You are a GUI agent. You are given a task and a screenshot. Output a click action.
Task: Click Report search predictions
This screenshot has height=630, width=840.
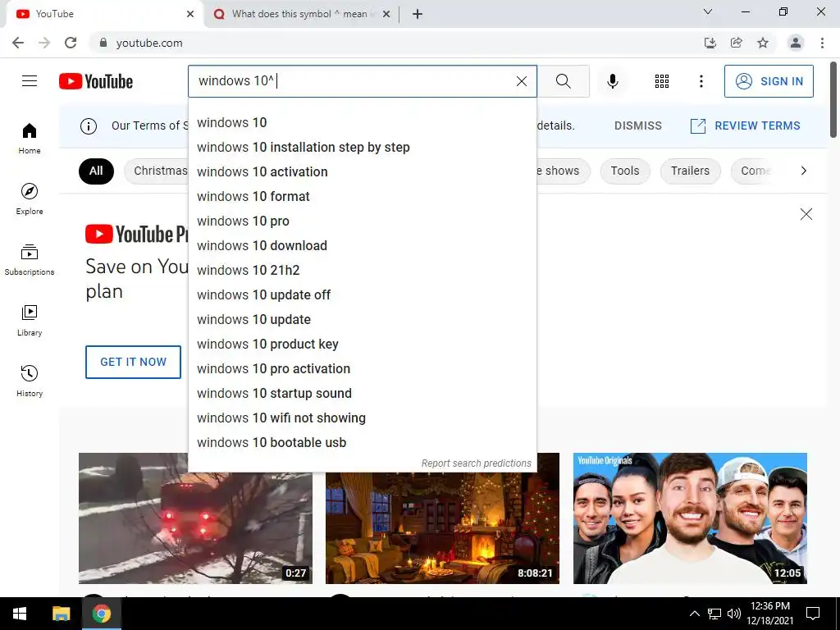477,463
